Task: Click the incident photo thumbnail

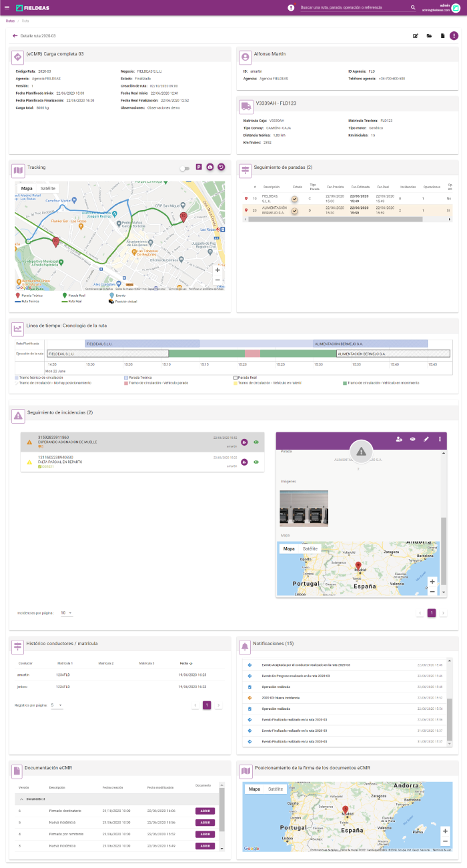Action: [304, 509]
